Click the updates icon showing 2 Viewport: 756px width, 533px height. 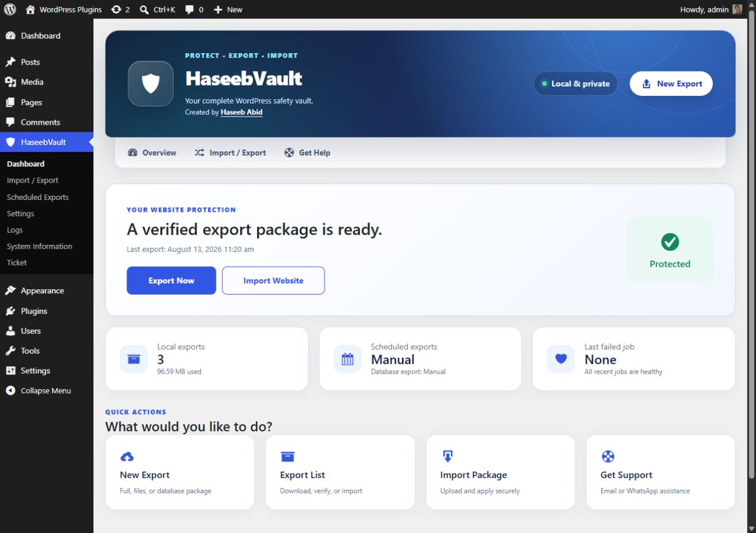(116, 9)
